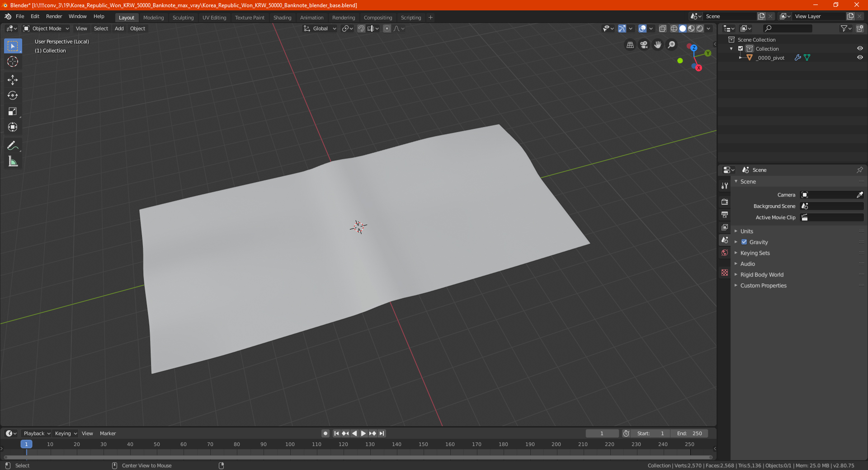The width and height of the screenshot is (868, 470).
Task: Select the Move tool
Action: [13, 80]
